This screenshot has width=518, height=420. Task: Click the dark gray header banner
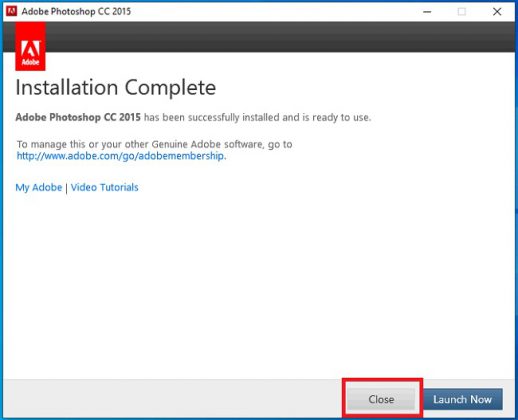click(280, 37)
